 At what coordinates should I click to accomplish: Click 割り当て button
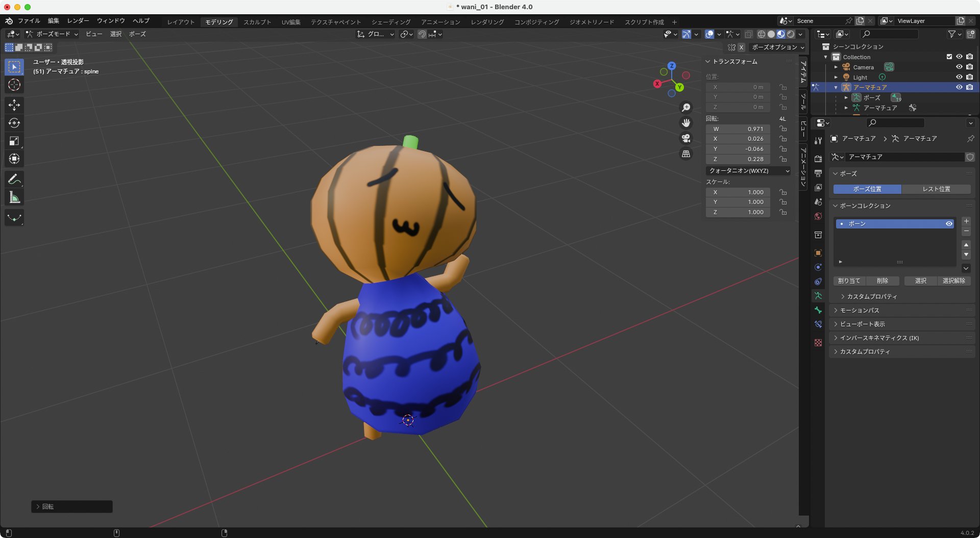pos(849,281)
